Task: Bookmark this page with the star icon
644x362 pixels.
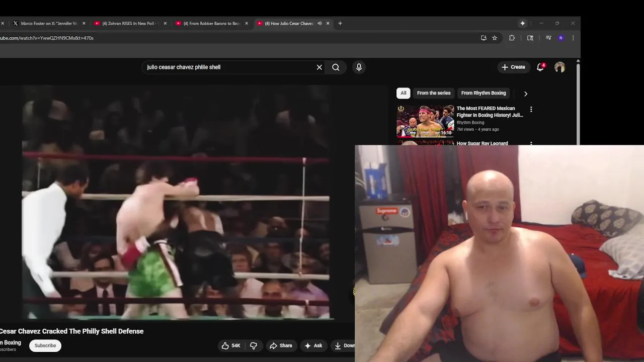Action: (495, 38)
